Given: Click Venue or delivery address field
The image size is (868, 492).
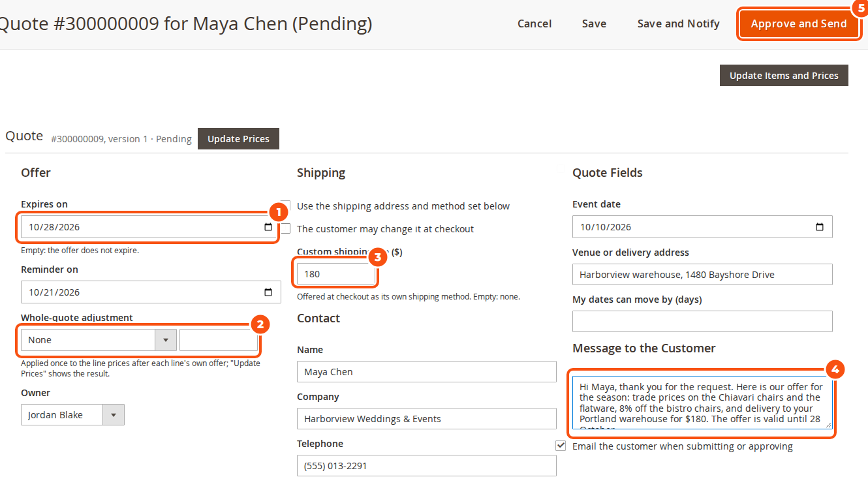Looking at the screenshot, I should [x=702, y=275].
